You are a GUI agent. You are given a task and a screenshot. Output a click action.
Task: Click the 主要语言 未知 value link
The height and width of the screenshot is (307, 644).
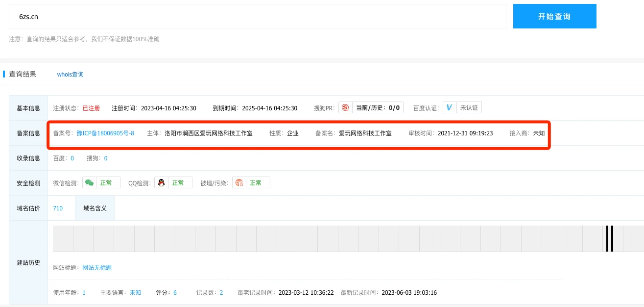pyautogui.click(x=135, y=293)
